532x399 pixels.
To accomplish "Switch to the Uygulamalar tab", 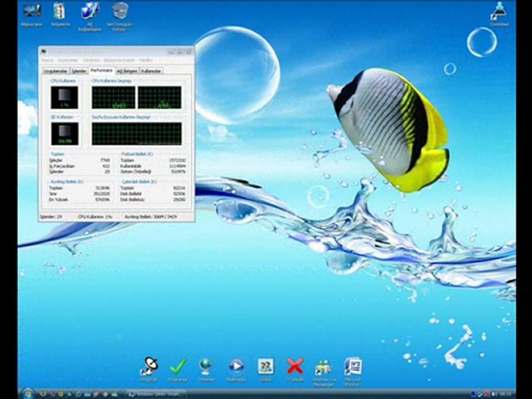I will 55,71.
